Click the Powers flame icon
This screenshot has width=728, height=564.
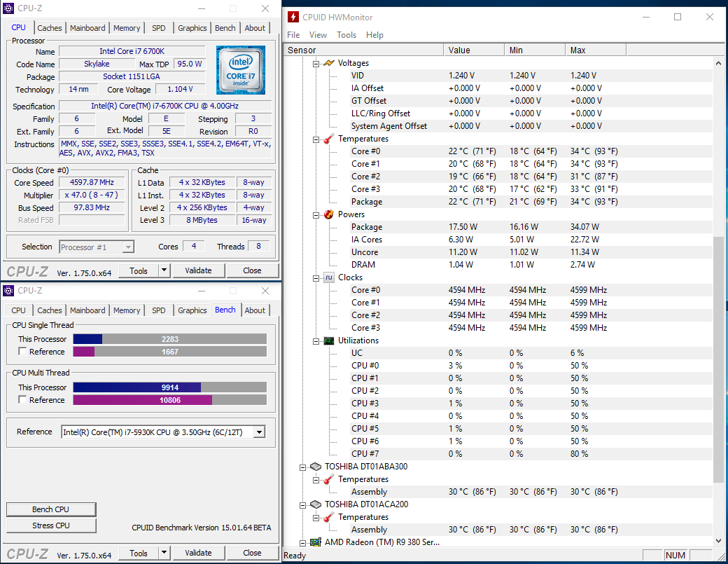tap(329, 214)
